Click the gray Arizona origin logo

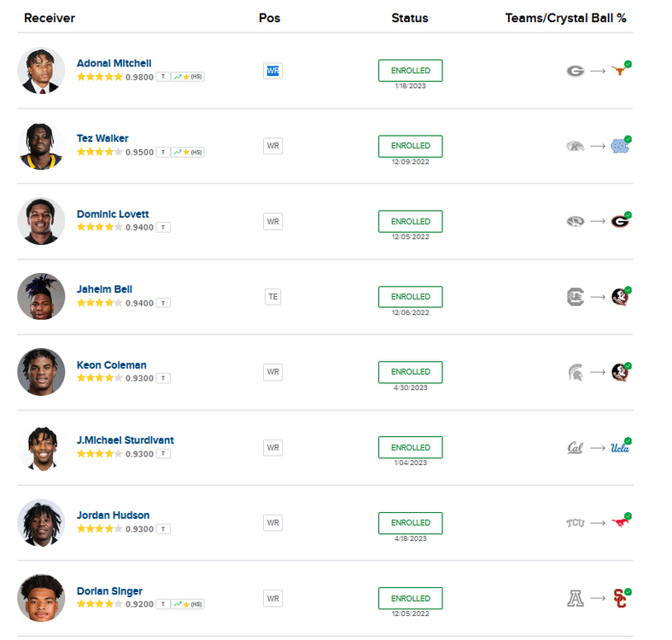[x=576, y=599]
